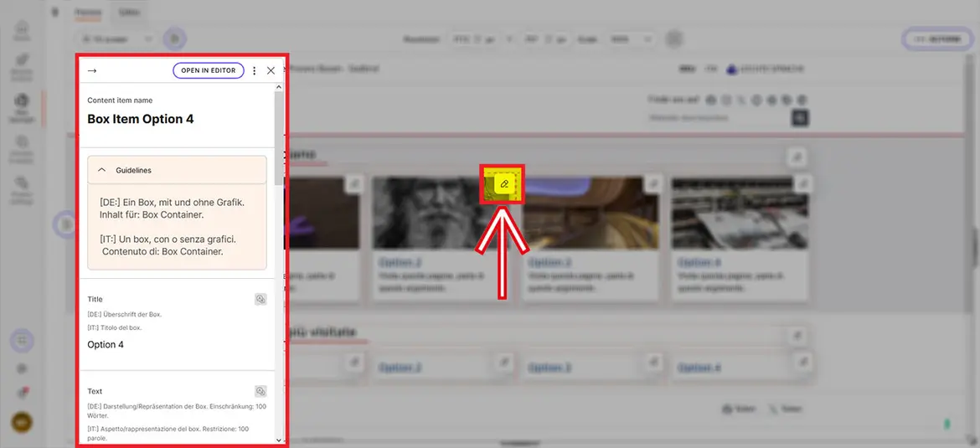Click the OPEN IN EDITOR button

[x=209, y=71]
